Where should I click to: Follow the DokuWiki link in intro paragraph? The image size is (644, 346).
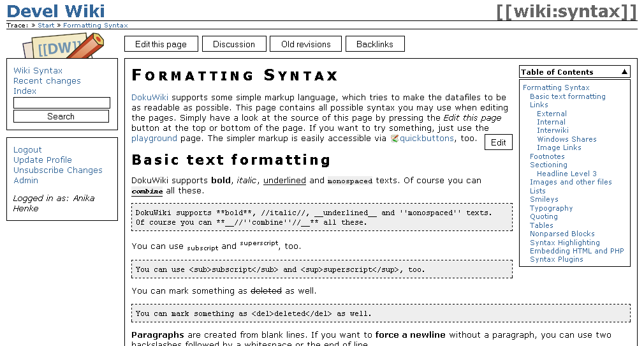tap(149, 98)
